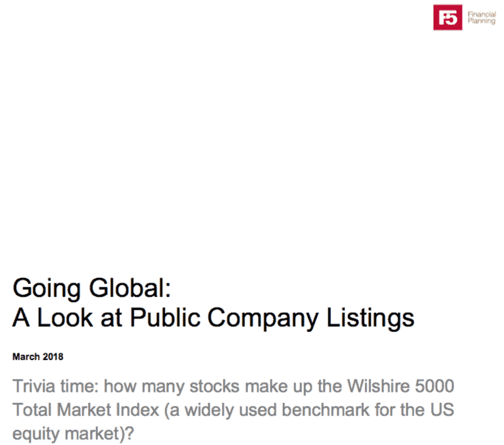Click the word Look in the title
This screenshot has width=504, height=445.
click(x=65, y=317)
